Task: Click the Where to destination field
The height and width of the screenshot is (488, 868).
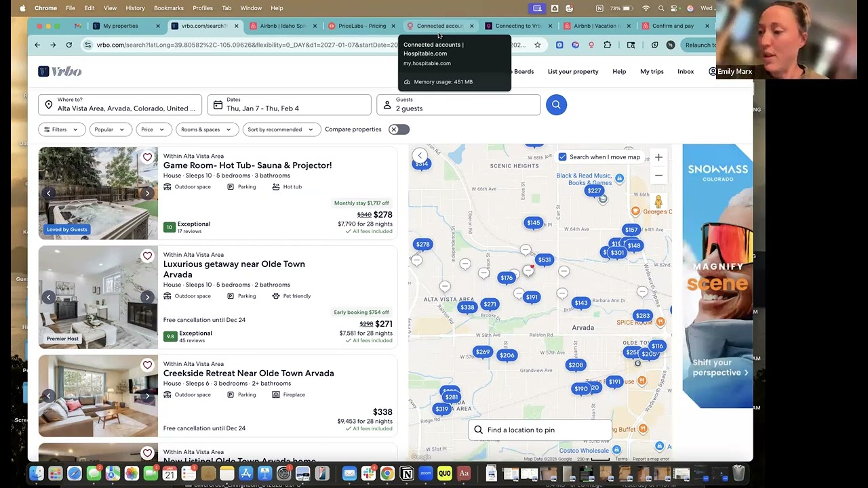Action: point(120,104)
